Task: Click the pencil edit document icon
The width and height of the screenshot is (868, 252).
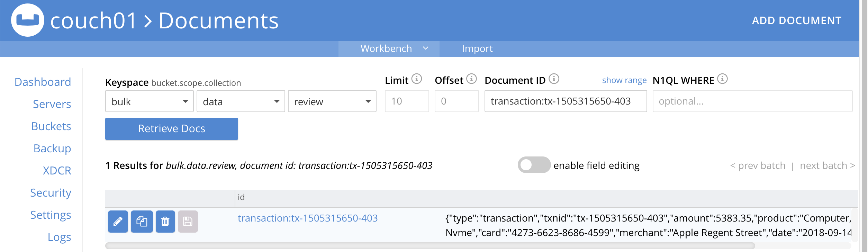Action: [118, 222]
